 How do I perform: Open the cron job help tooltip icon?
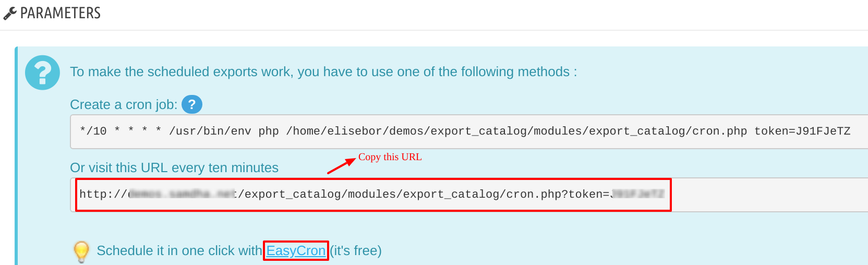coord(192,104)
